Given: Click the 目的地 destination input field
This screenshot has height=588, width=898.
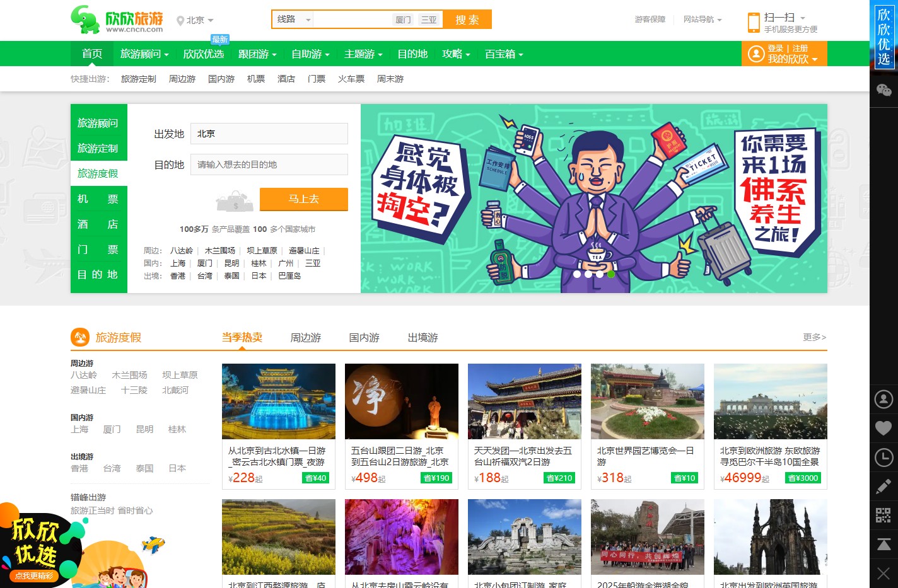Looking at the screenshot, I should click(269, 164).
